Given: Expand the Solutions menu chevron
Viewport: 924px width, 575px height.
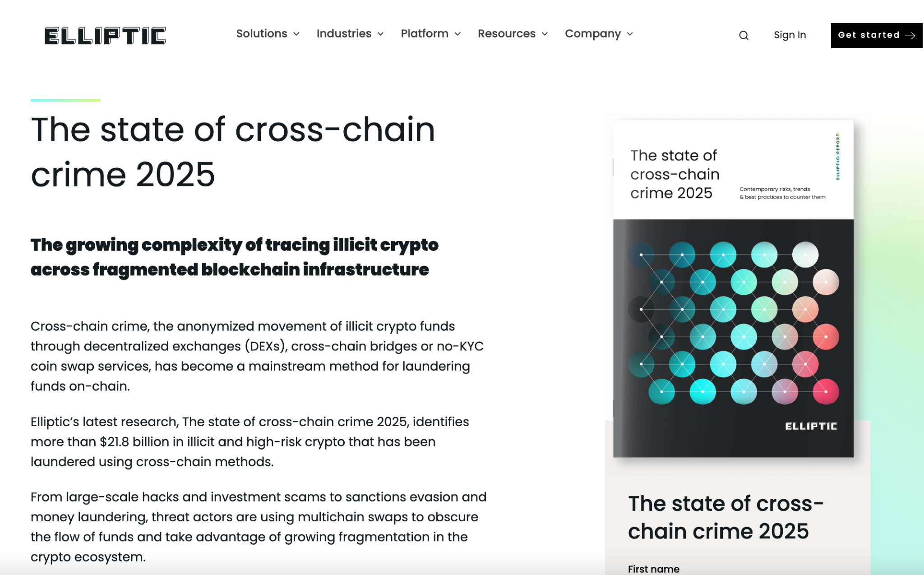Looking at the screenshot, I should (x=296, y=34).
